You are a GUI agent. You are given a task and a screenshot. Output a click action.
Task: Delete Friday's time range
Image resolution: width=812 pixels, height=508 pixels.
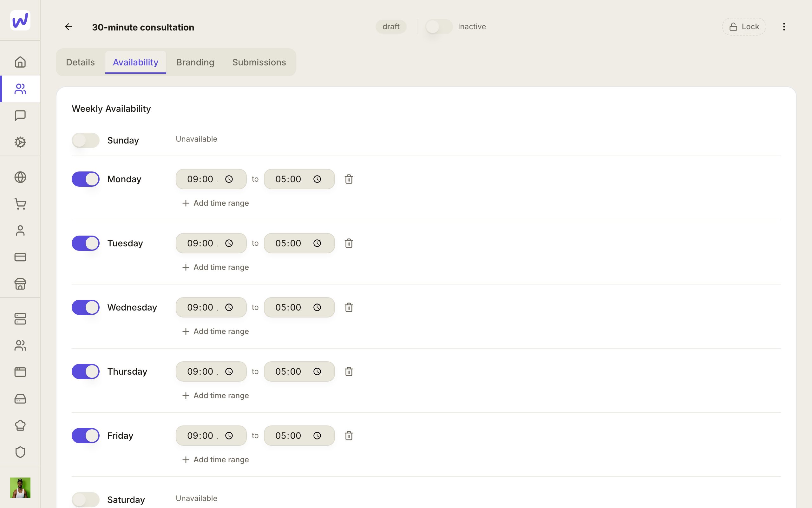click(x=349, y=436)
